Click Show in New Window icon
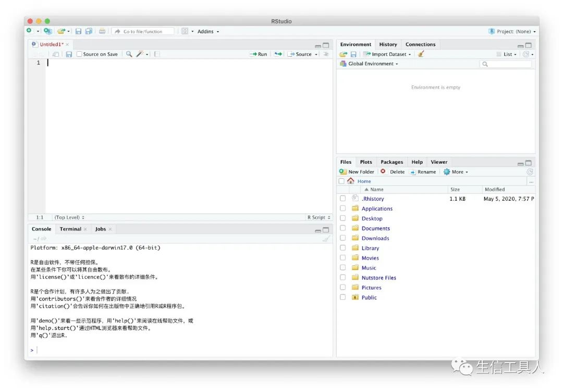The image size is (563, 392). (56, 54)
